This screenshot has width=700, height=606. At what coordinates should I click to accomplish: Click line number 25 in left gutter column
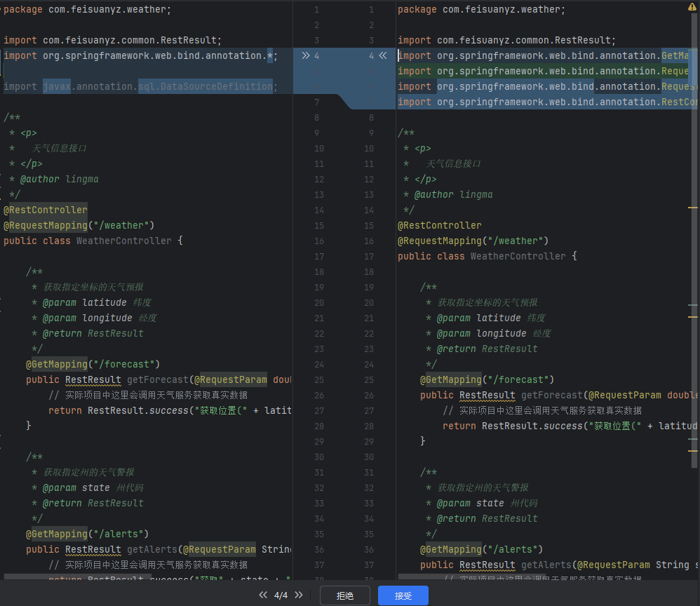(319, 379)
